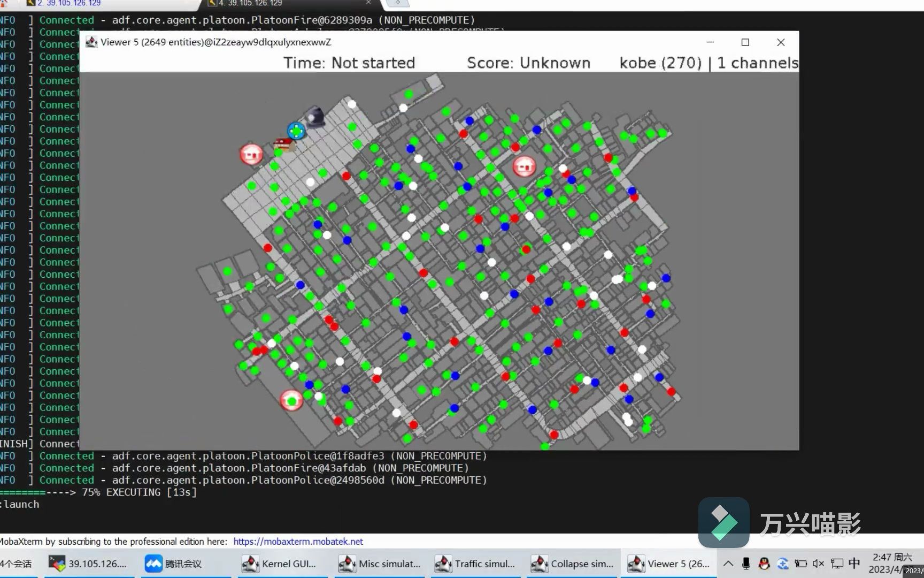924x578 pixels.
Task: Close the active terminal tab 4
Action: [368, 3]
